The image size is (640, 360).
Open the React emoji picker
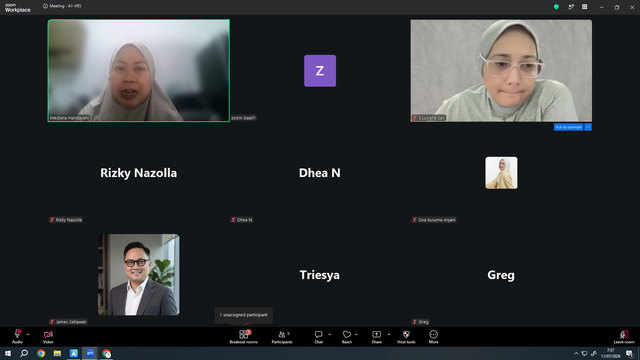pyautogui.click(x=347, y=337)
